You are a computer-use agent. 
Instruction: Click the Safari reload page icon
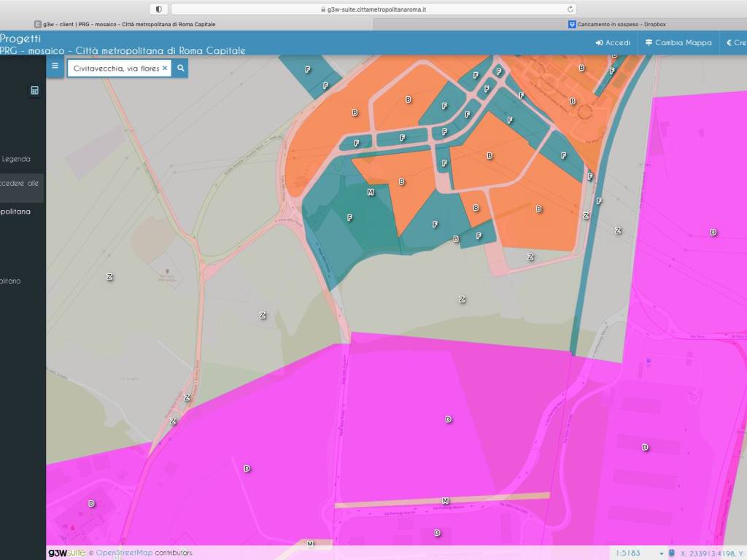point(570,9)
